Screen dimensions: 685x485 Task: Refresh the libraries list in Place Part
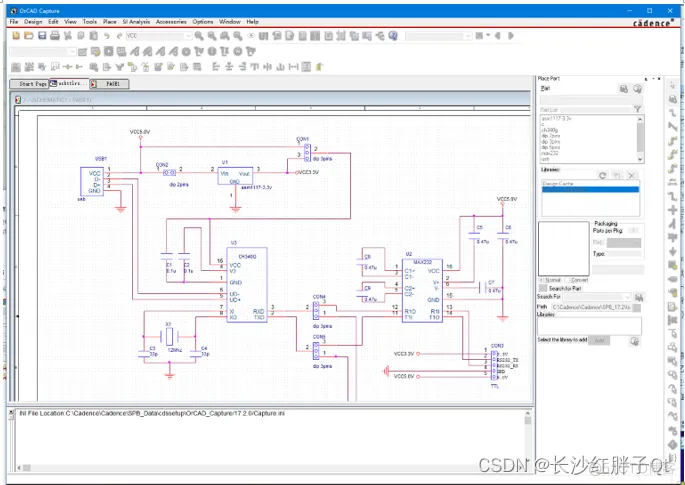[603, 175]
